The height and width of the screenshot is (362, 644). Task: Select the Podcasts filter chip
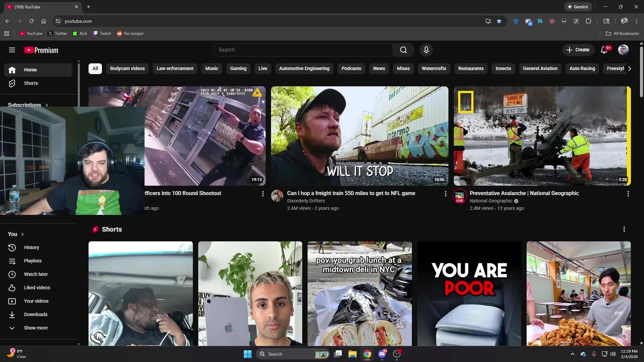click(x=351, y=68)
